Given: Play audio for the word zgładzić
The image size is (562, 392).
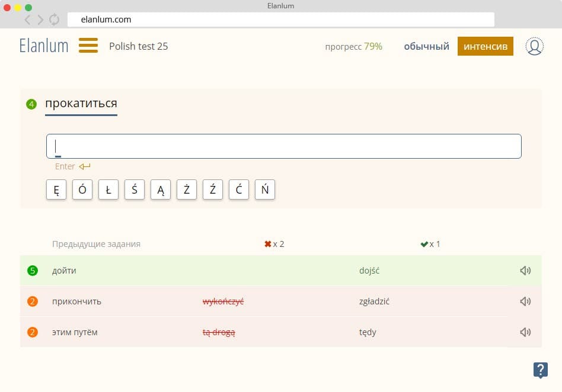Looking at the screenshot, I should tap(525, 301).
